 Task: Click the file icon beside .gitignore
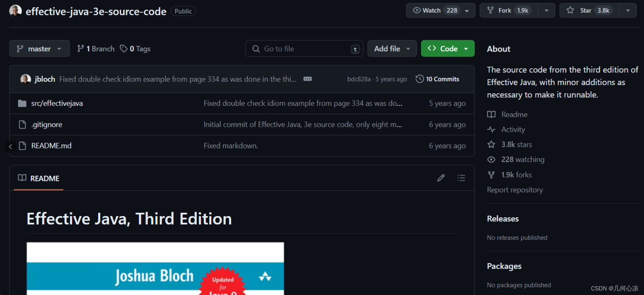point(22,124)
